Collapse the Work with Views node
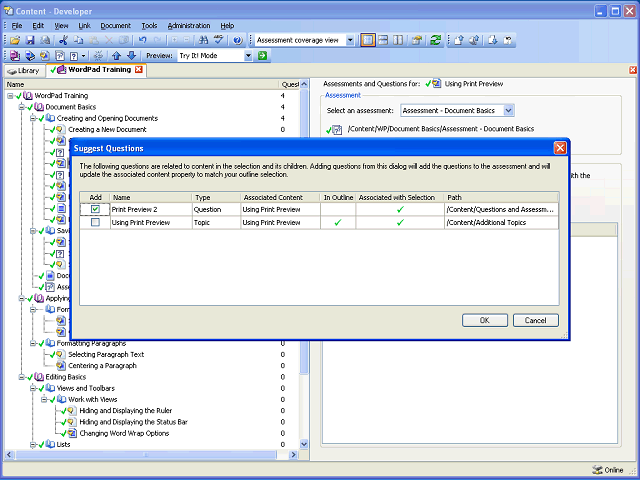 [x=44, y=400]
